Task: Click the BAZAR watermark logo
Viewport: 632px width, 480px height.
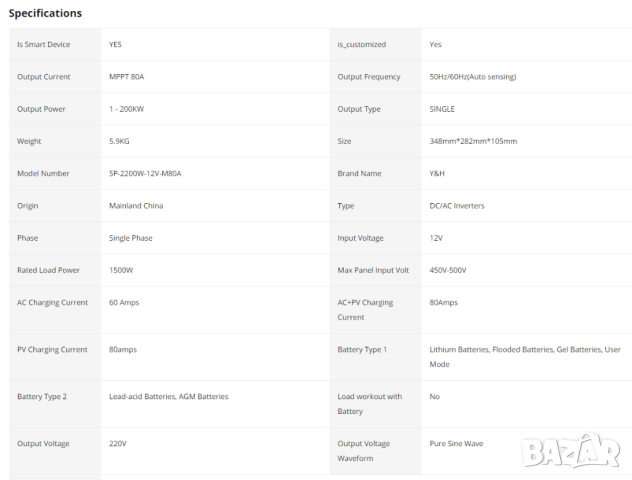Action: point(571,452)
